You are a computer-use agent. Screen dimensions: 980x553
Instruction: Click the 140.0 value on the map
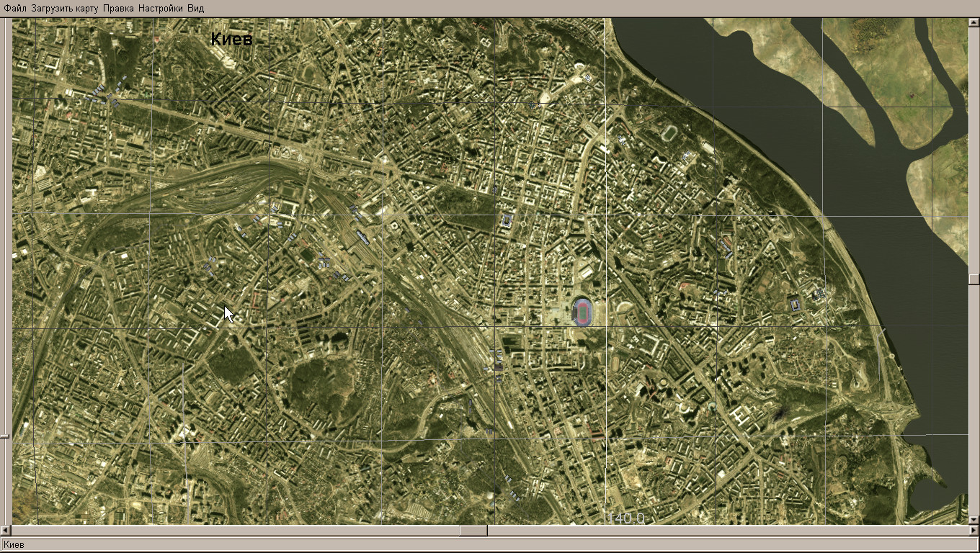point(626,518)
